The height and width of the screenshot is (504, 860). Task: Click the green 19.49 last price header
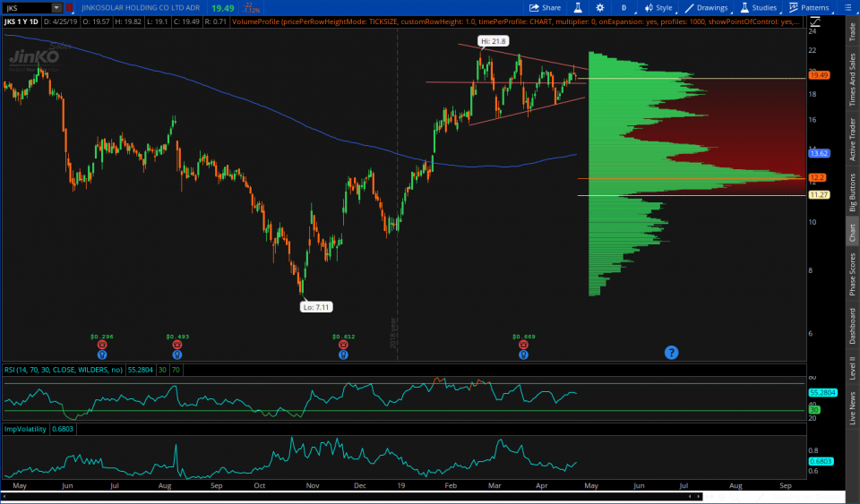coord(223,8)
